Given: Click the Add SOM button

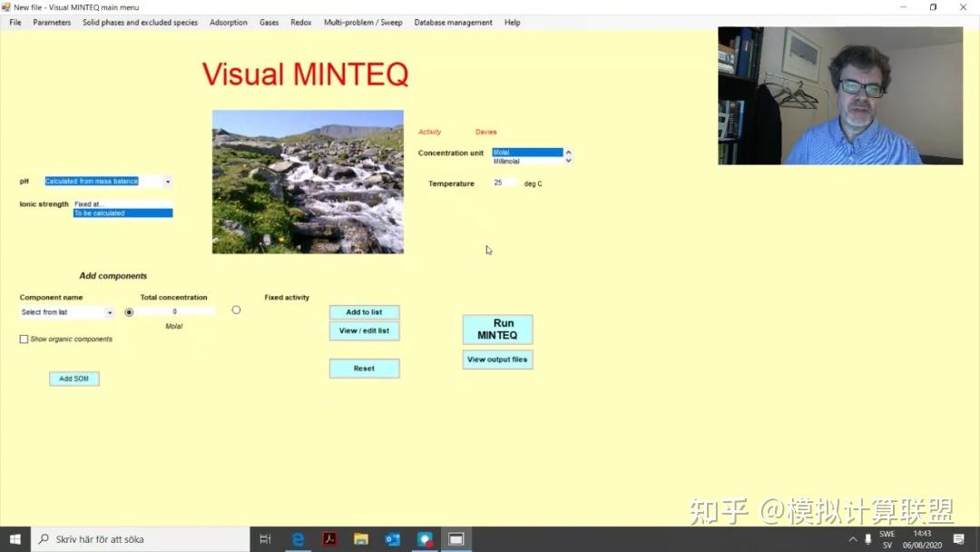Looking at the screenshot, I should [73, 378].
